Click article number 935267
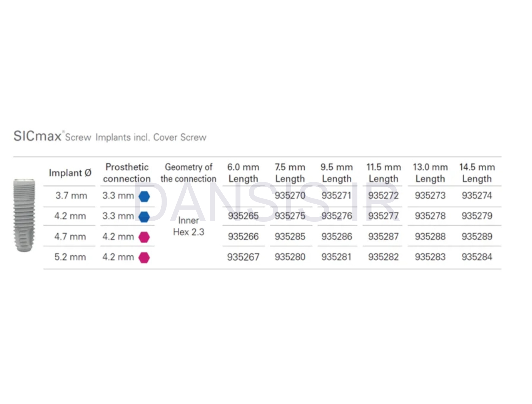532x404 pixels. (243, 257)
